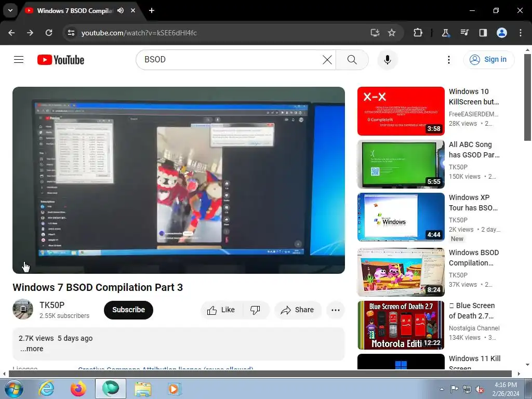Subscribe to TK50P channel
Image resolution: width=532 pixels, height=399 pixels.
[129, 310]
